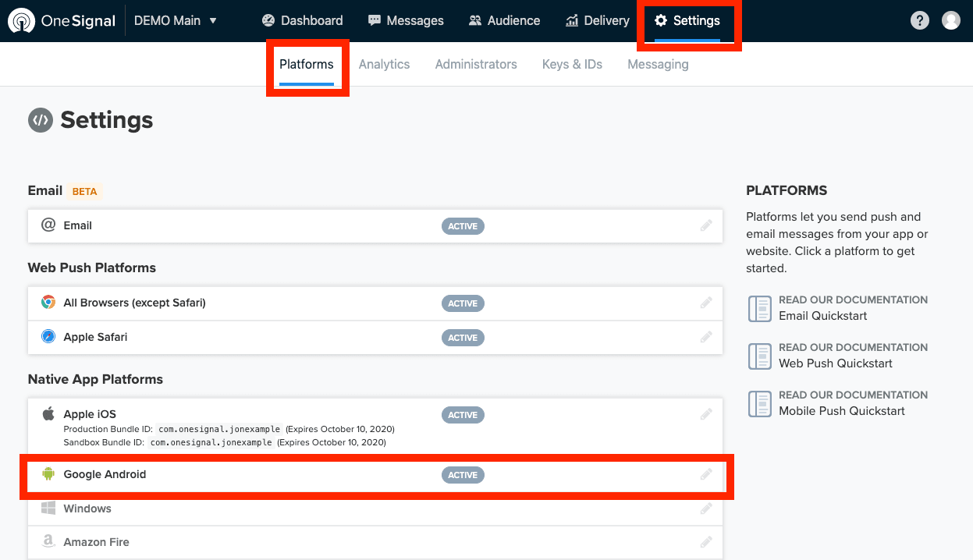This screenshot has width=973, height=560.
Task: Click the Apple Safari compass icon
Action: pos(48,336)
